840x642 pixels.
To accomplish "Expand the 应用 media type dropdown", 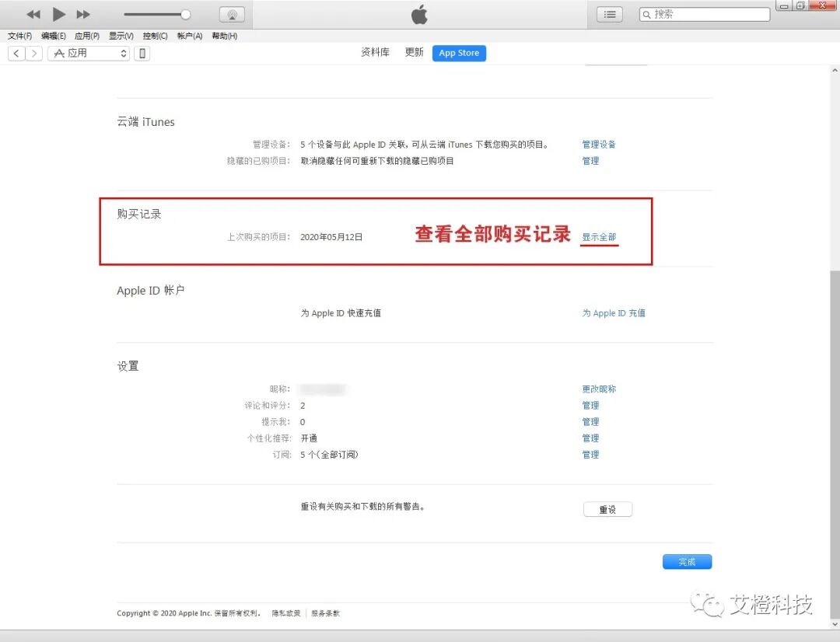I will pyautogui.click(x=89, y=53).
